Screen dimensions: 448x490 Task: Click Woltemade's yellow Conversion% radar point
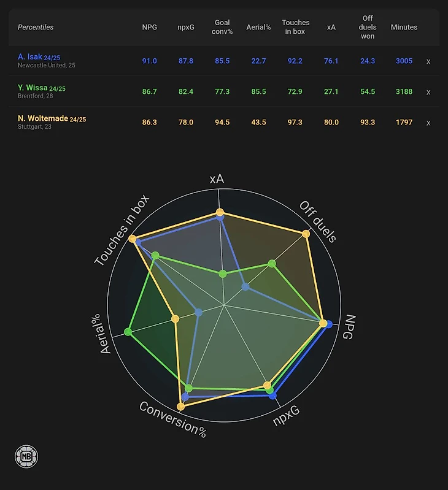pyautogui.click(x=180, y=407)
